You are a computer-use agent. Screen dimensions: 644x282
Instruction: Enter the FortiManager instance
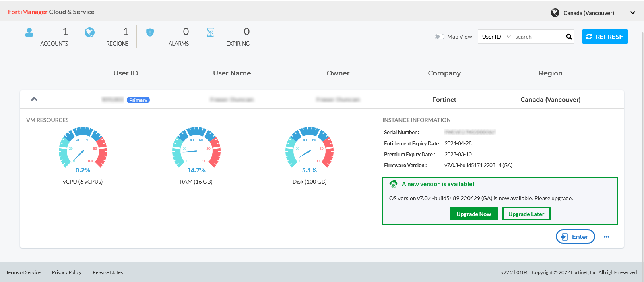(575, 237)
